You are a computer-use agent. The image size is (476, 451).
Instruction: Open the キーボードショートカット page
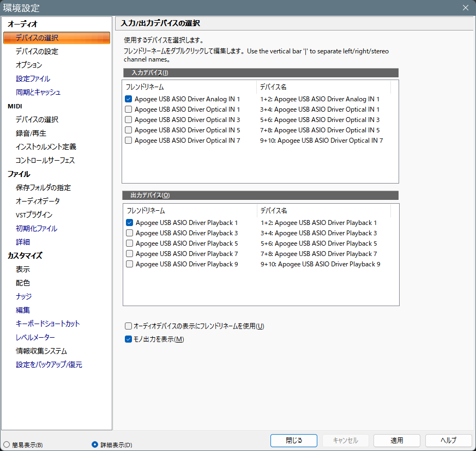pyautogui.click(x=47, y=324)
